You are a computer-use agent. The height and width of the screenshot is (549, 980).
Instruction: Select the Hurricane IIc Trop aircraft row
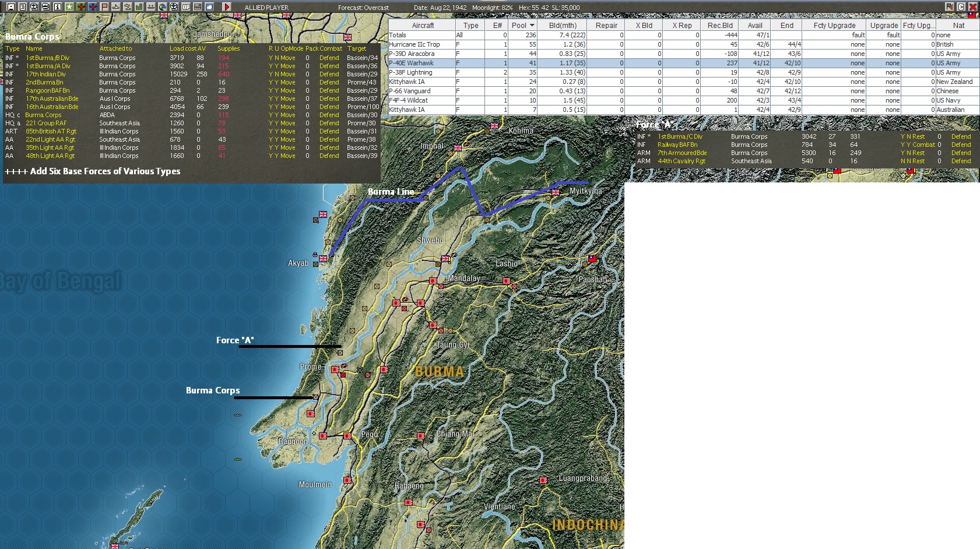684,44
